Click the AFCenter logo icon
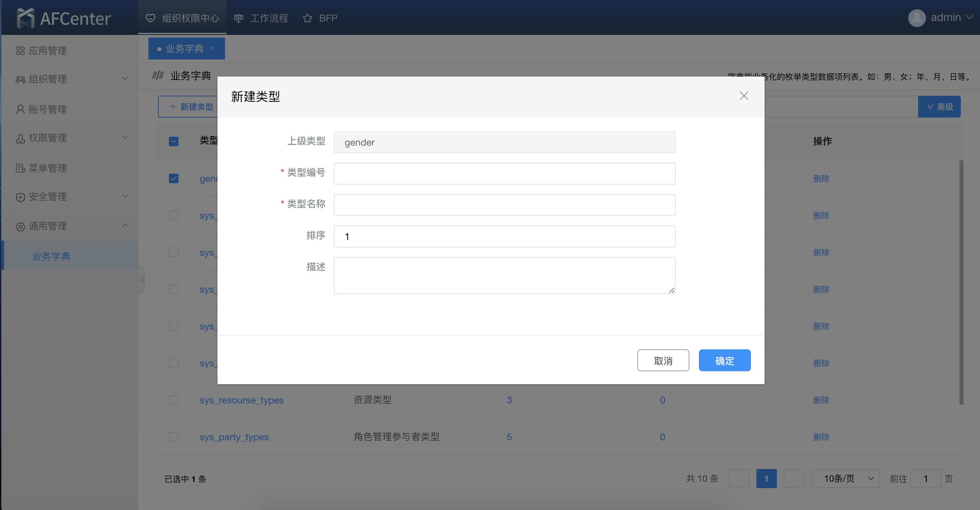Image resolution: width=980 pixels, height=510 pixels. 26,18
